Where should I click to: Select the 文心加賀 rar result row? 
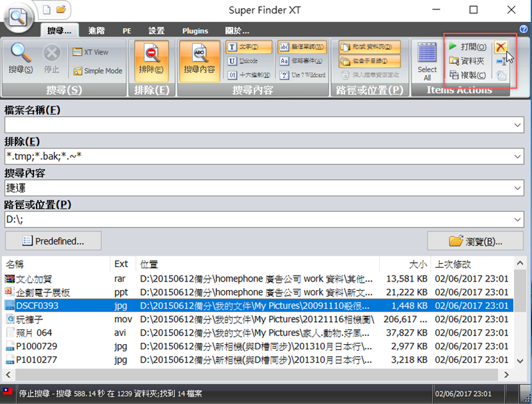pyautogui.click(x=258, y=279)
